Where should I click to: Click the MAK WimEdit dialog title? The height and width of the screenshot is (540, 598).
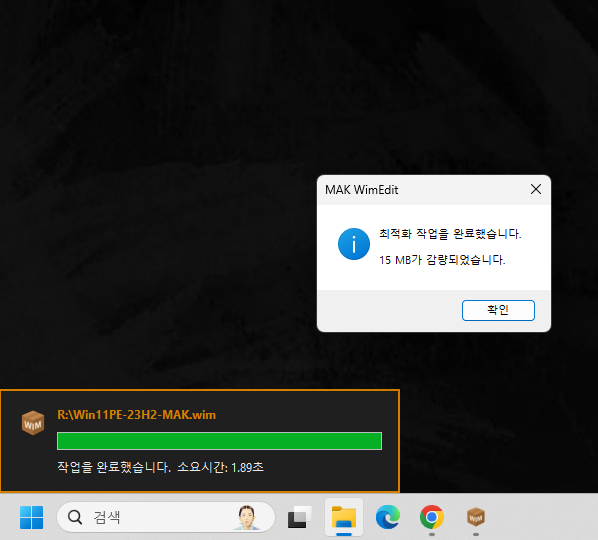tap(361, 190)
